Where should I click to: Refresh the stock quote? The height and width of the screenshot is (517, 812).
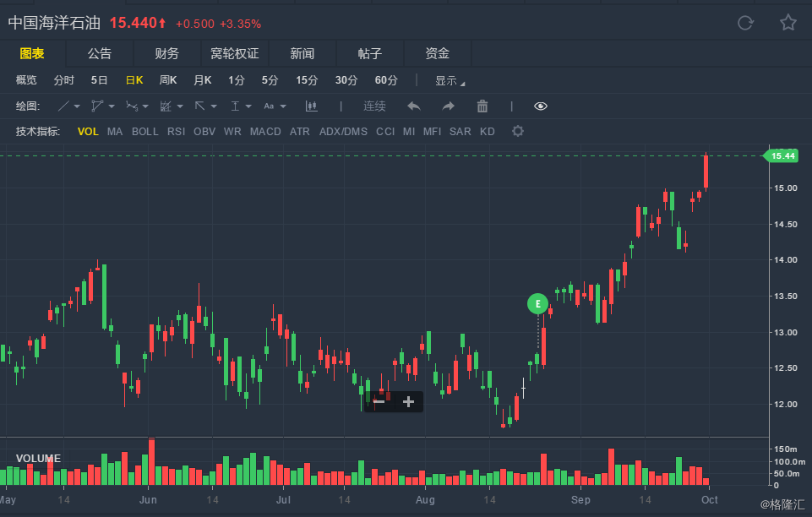tap(745, 23)
